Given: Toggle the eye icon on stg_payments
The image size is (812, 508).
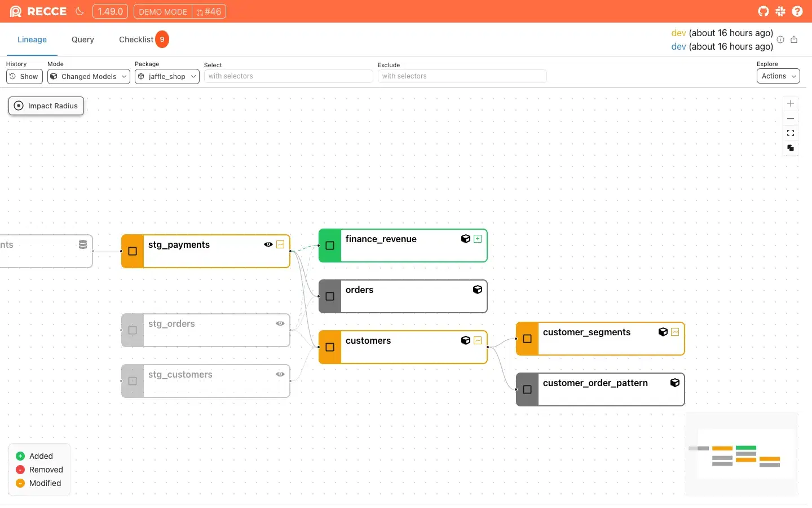Looking at the screenshot, I should [268, 244].
